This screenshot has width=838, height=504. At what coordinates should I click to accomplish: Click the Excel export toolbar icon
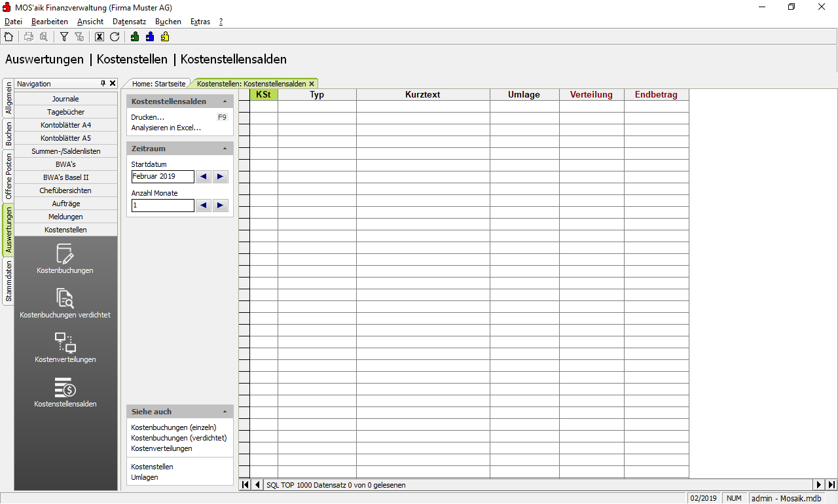point(100,37)
